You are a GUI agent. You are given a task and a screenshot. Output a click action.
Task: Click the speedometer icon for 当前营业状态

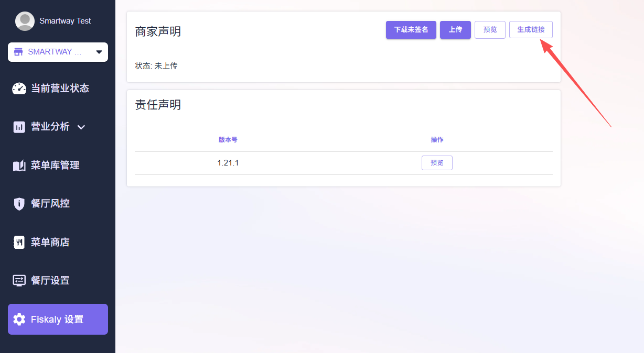pyautogui.click(x=19, y=89)
